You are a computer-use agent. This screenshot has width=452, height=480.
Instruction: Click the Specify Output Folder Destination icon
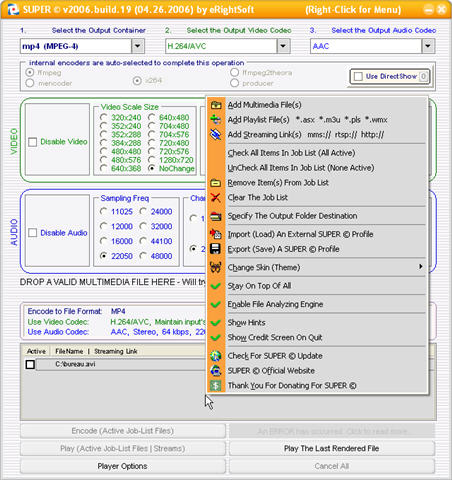coord(216,216)
